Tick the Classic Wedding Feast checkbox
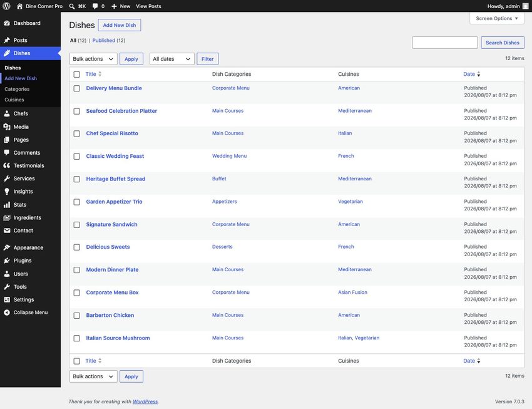The height and width of the screenshot is (409, 532). click(77, 156)
